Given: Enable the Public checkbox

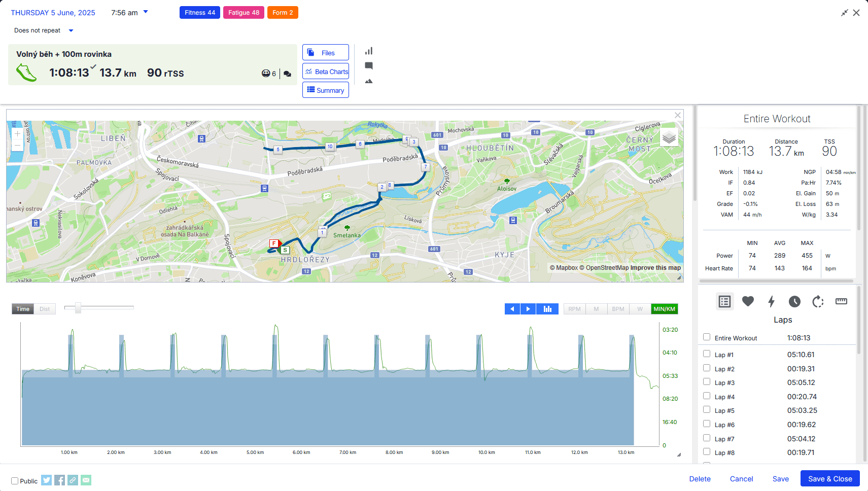Looking at the screenshot, I should [x=15, y=481].
